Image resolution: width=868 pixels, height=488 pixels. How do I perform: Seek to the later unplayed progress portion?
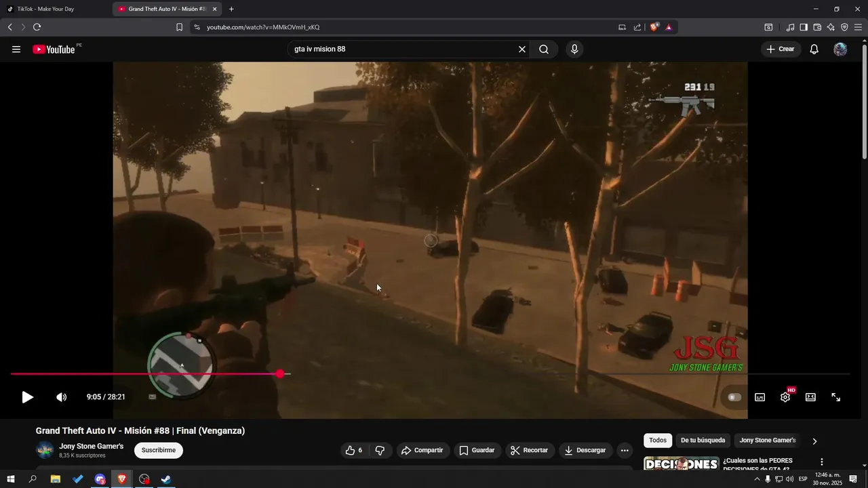point(570,373)
